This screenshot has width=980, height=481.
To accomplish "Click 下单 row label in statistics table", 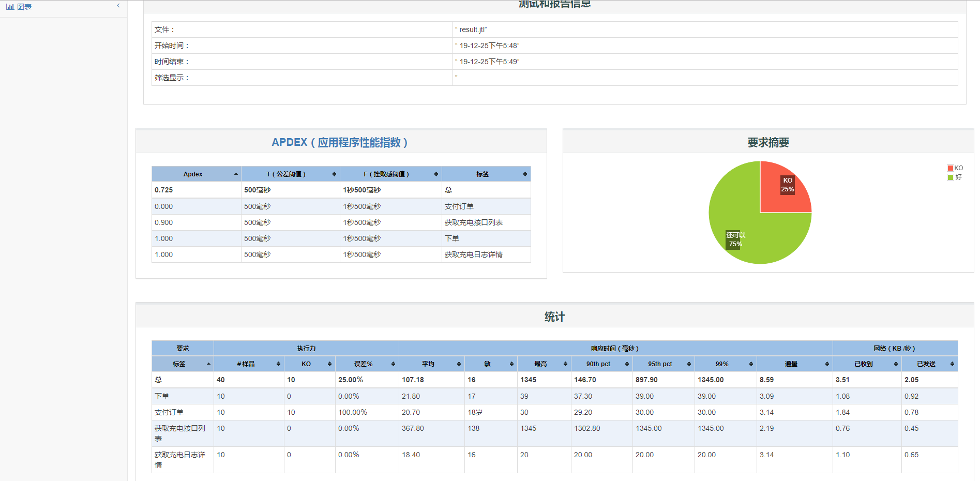I will pyautogui.click(x=162, y=396).
